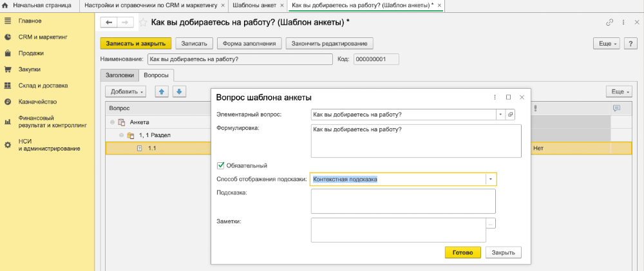Open top-right Еще menu
Image resolution: width=644 pixels, height=271 pixels.
(x=607, y=43)
